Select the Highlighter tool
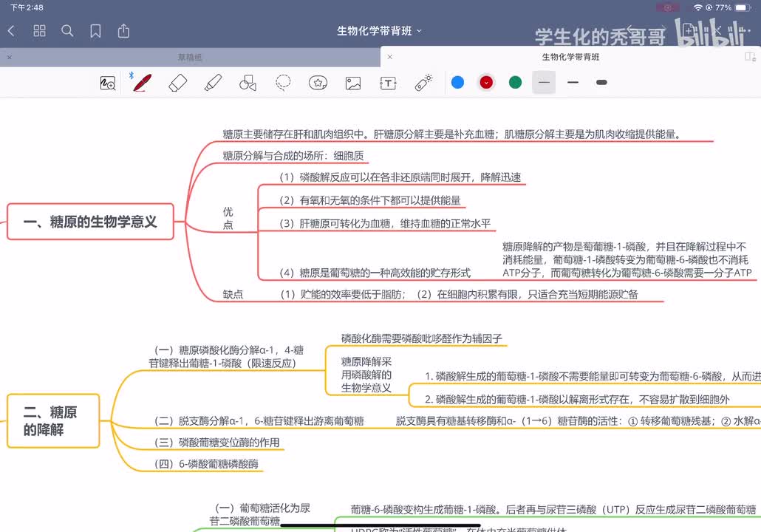Viewport: 761px width, 532px height. pos(213,83)
